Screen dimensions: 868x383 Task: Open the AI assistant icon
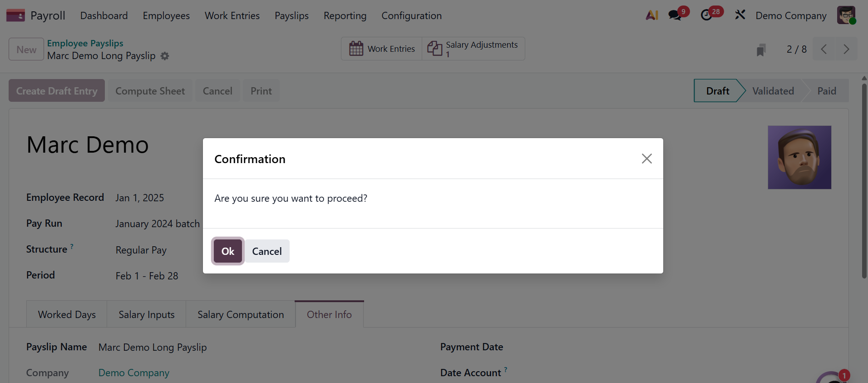[x=652, y=15]
